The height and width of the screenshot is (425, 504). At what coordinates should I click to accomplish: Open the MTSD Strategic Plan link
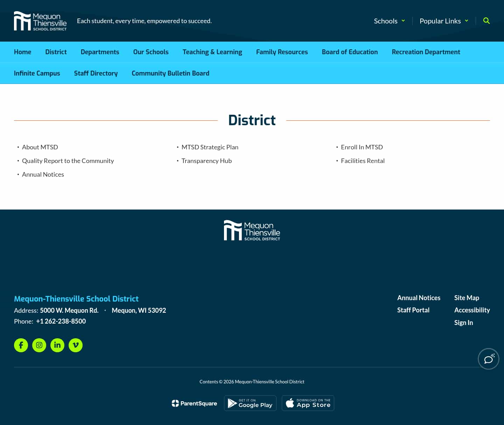pos(210,147)
